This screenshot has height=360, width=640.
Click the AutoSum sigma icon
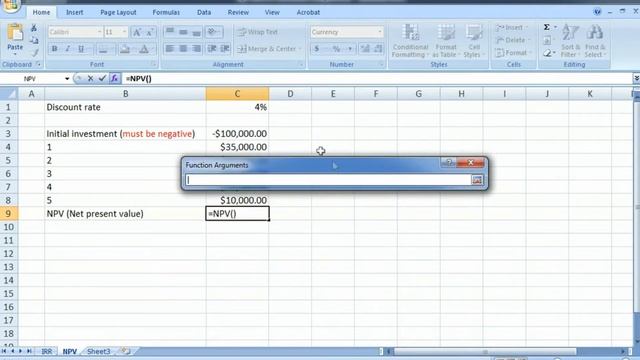click(547, 27)
